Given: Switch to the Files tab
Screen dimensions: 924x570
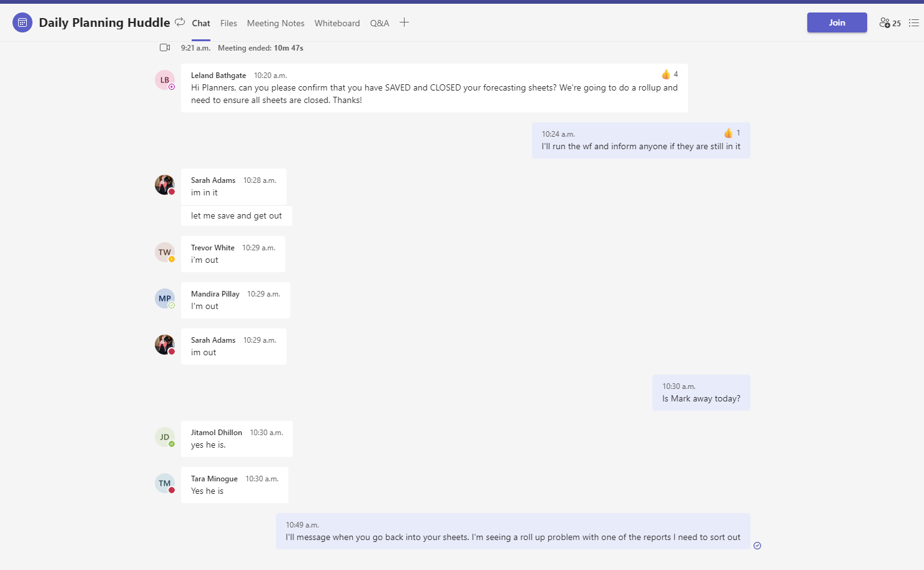Looking at the screenshot, I should (229, 23).
